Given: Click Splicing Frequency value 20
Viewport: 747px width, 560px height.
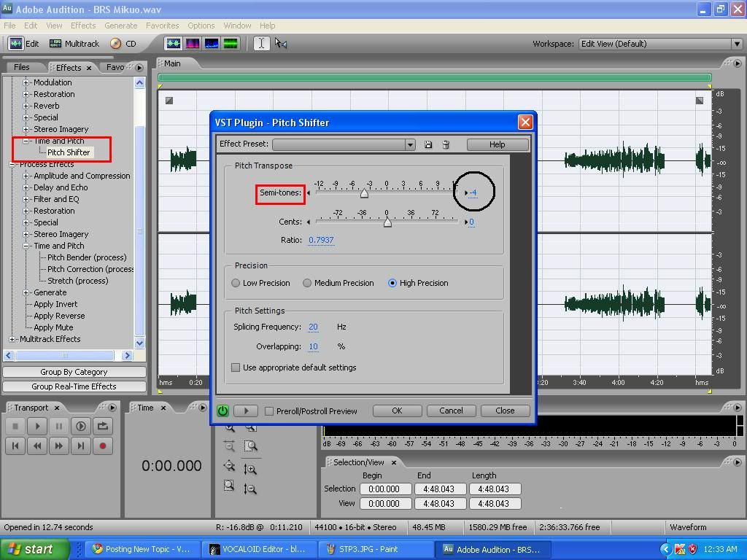Looking at the screenshot, I should click(x=313, y=327).
